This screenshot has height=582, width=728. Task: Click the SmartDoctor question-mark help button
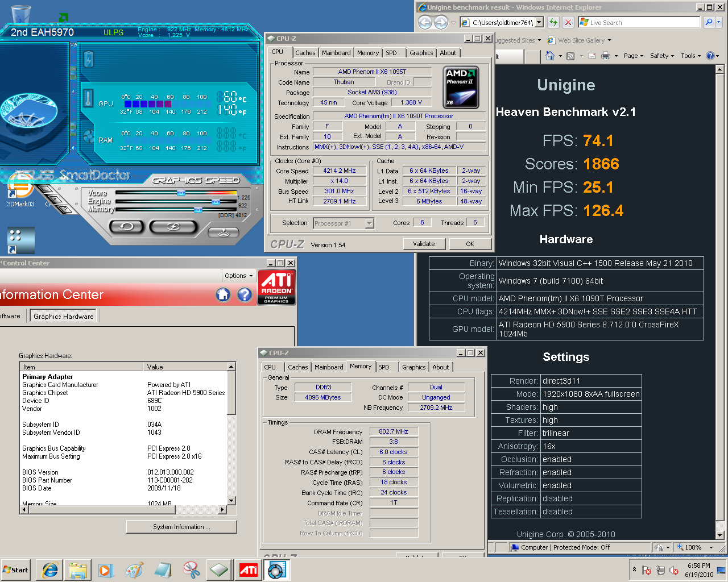coord(67,209)
